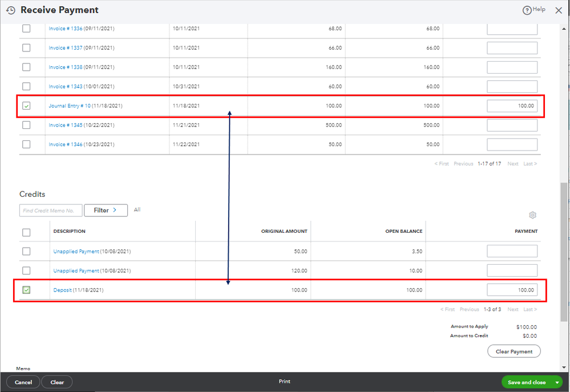Open the Unapplied Payment link with 10.00 balance

76,270
